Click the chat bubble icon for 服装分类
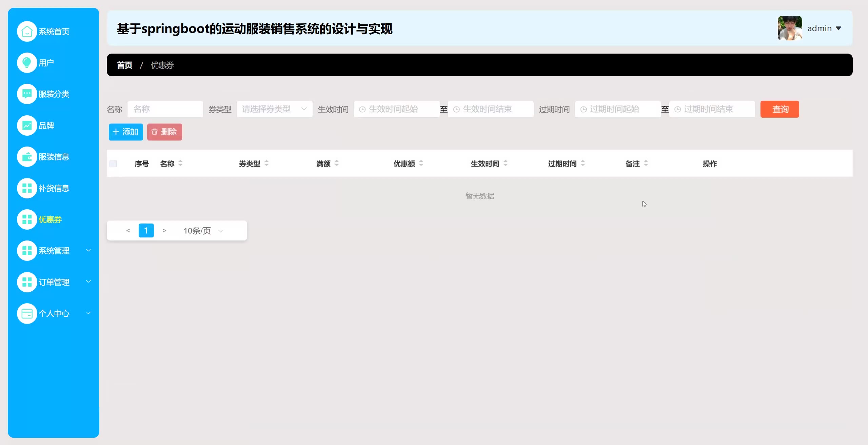Screen dimensions: 868x445 coord(27,94)
